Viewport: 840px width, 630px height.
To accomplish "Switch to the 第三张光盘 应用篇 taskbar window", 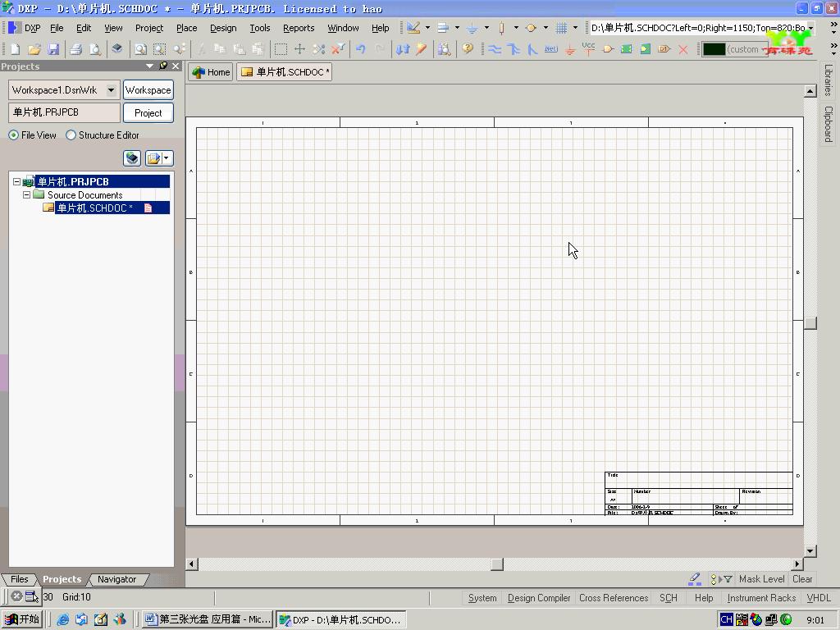I will [208, 619].
